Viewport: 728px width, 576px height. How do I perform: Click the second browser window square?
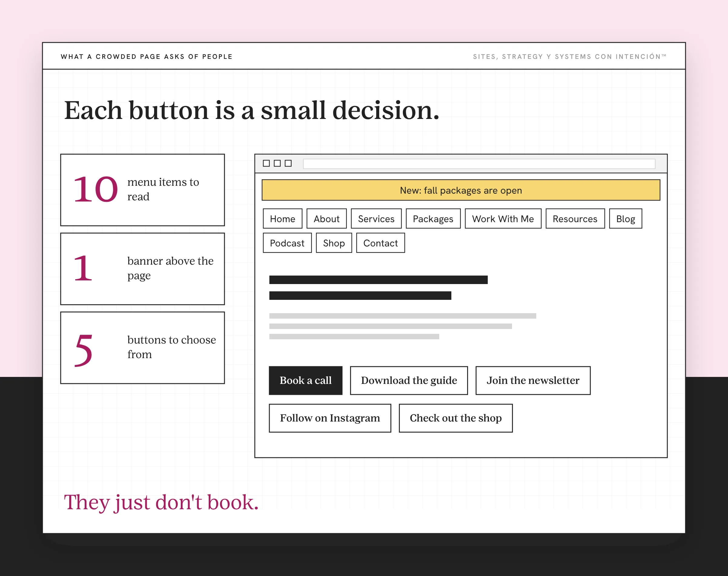(x=277, y=164)
